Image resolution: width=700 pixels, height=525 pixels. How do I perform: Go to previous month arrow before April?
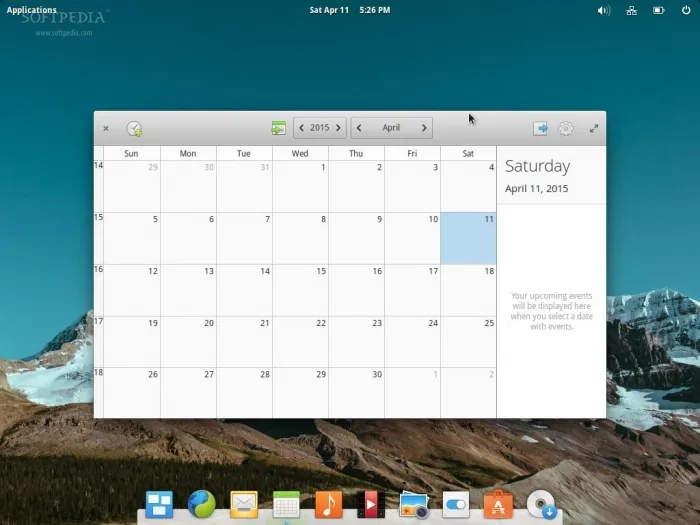pos(359,128)
